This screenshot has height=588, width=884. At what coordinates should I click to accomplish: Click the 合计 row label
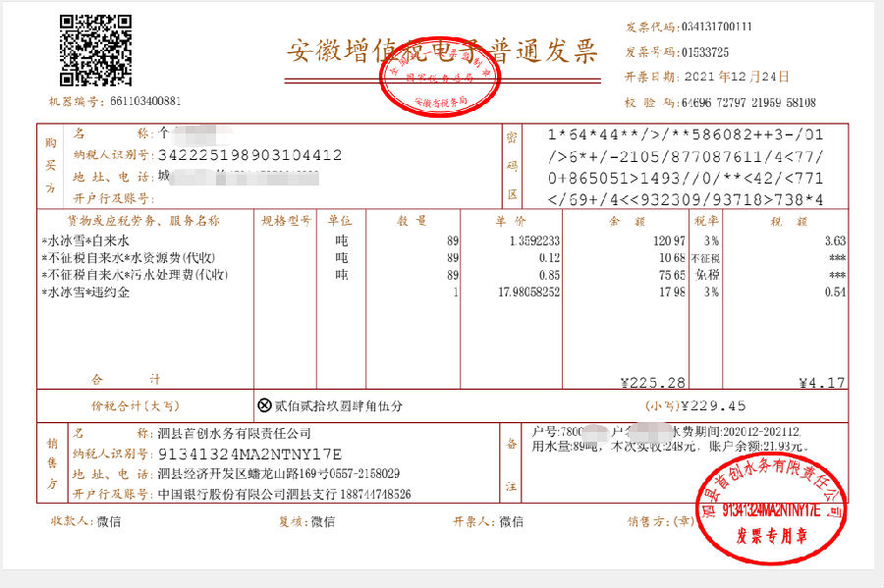pos(127,380)
